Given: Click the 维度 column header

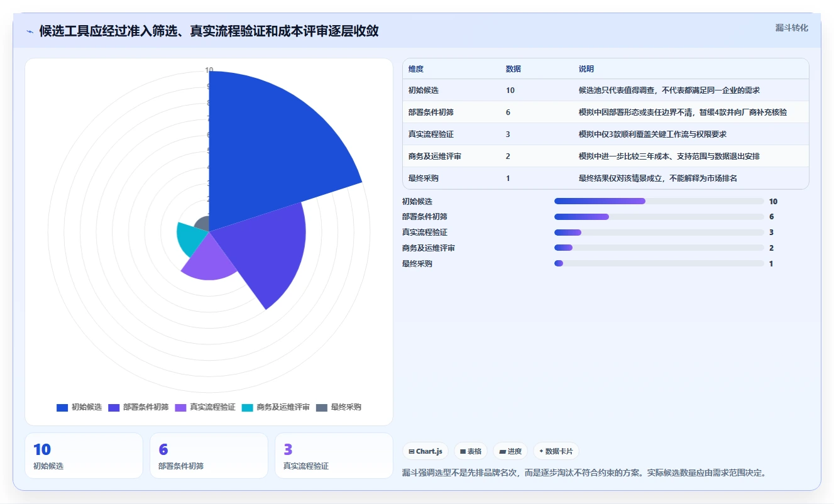Looking at the screenshot, I should point(416,68).
